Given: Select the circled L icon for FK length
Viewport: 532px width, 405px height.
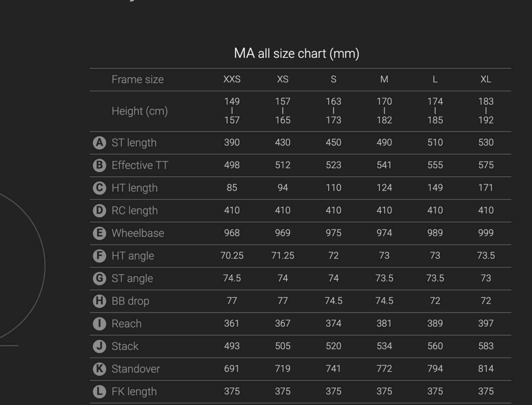Looking at the screenshot, I should [100, 391].
